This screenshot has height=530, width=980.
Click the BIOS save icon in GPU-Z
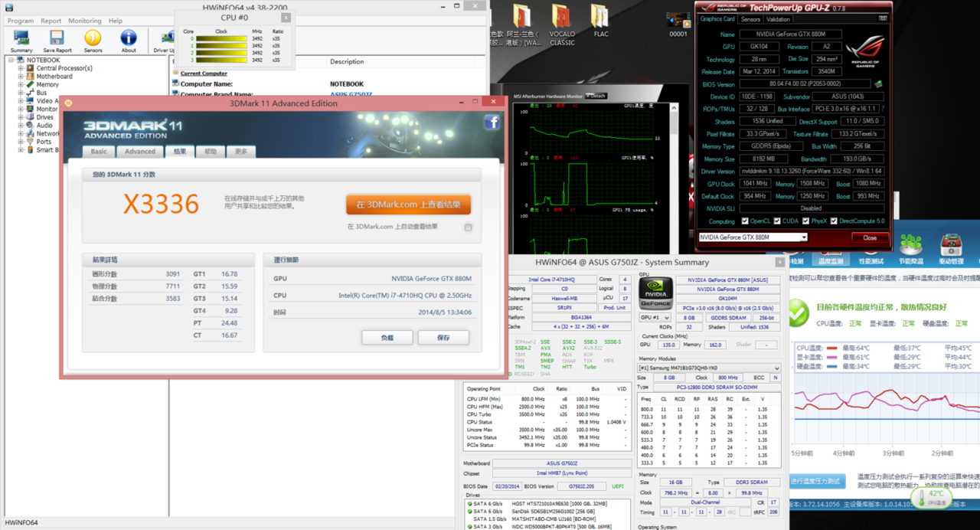pyautogui.click(x=878, y=84)
